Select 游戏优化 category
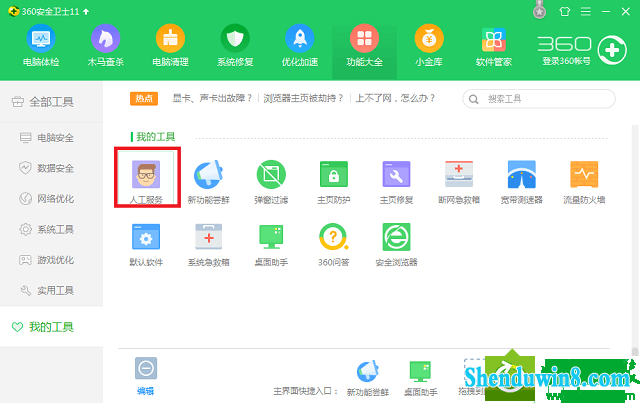Image resolution: width=640 pixels, height=403 pixels. click(51, 260)
